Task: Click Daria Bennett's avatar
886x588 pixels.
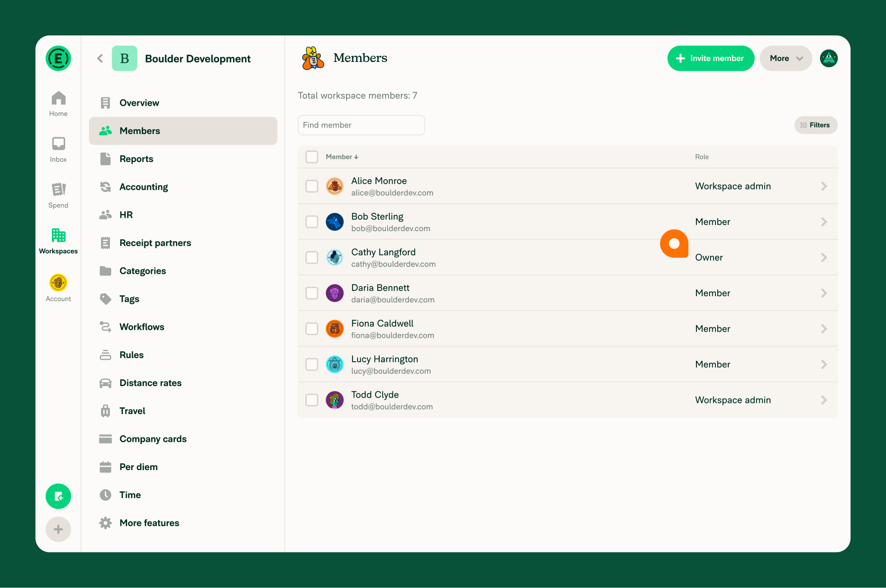Action: (334, 293)
